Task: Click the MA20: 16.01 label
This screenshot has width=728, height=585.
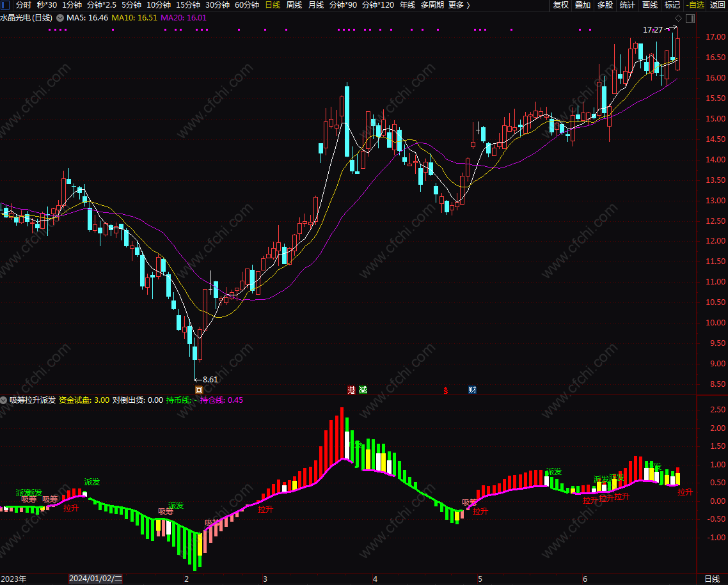Action: tap(184, 18)
